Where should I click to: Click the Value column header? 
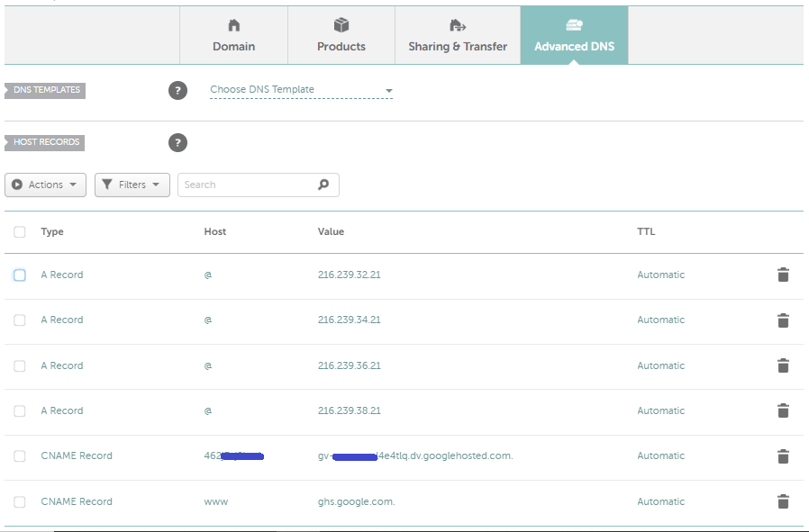click(x=331, y=232)
